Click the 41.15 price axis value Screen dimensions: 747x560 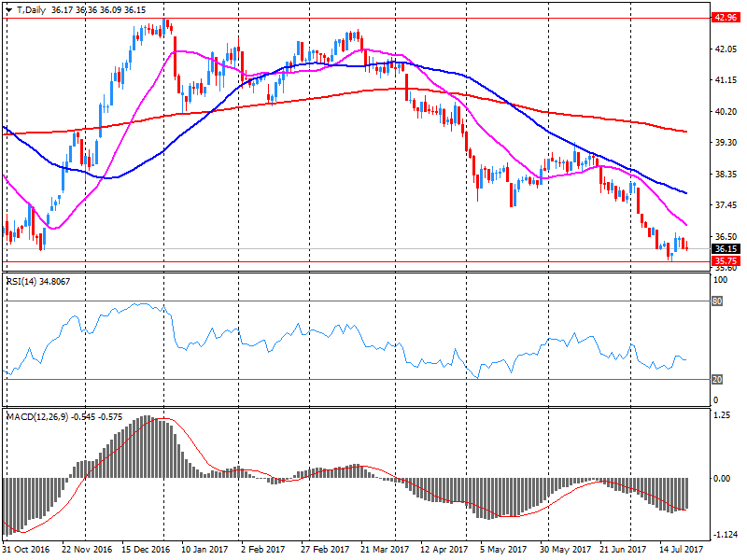(726, 80)
